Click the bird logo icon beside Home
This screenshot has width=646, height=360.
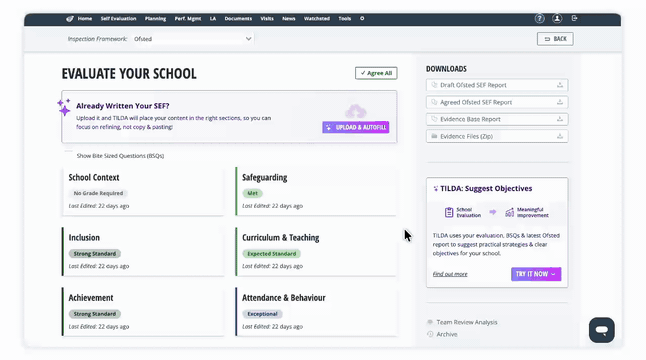[70, 19]
